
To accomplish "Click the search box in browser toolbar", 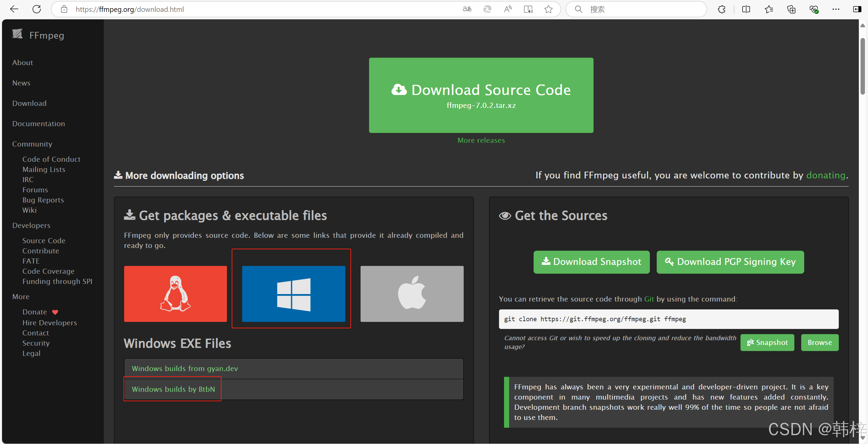I will coord(636,9).
